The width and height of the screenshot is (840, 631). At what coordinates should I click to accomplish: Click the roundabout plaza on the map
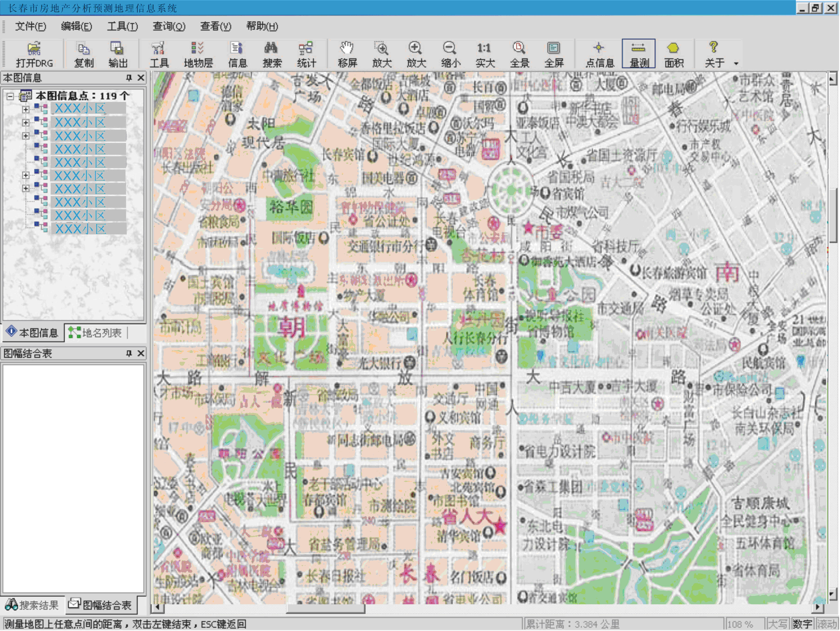[511, 190]
